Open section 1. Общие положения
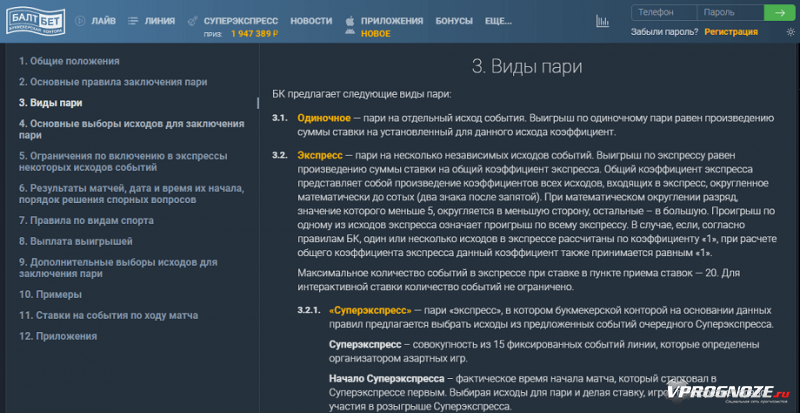The image size is (800, 413). pos(69,61)
